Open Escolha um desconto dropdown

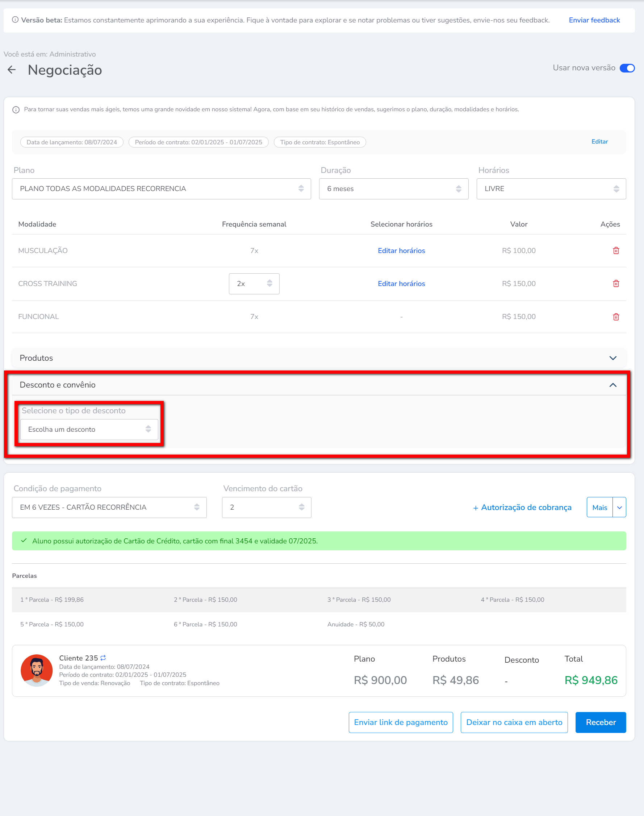89,429
